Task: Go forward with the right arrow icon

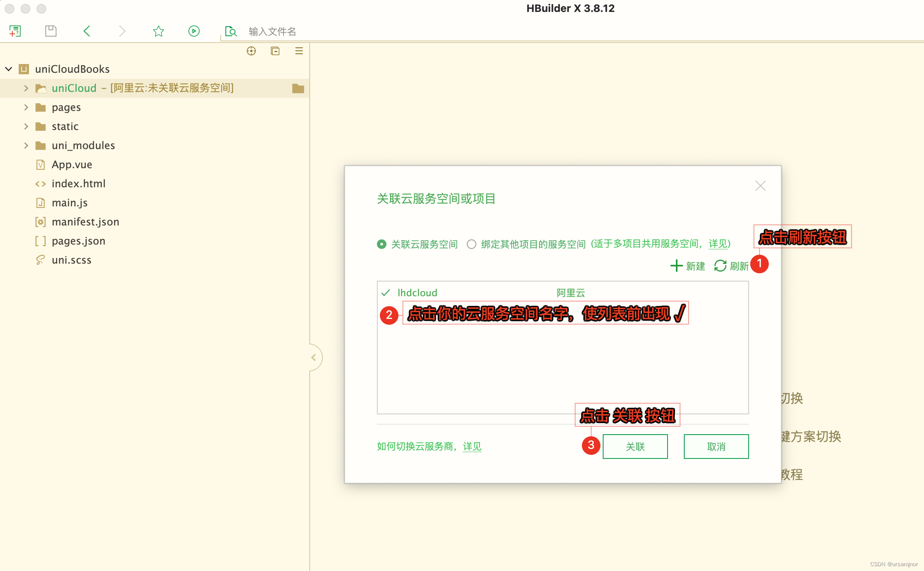Action: pyautogui.click(x=122, y=31)
